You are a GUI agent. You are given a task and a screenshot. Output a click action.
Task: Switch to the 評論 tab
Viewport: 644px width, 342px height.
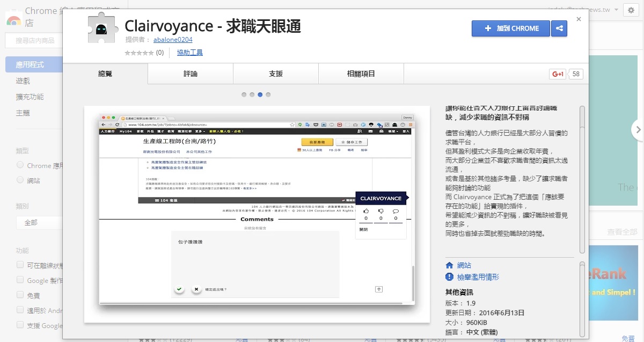point(191,74)
